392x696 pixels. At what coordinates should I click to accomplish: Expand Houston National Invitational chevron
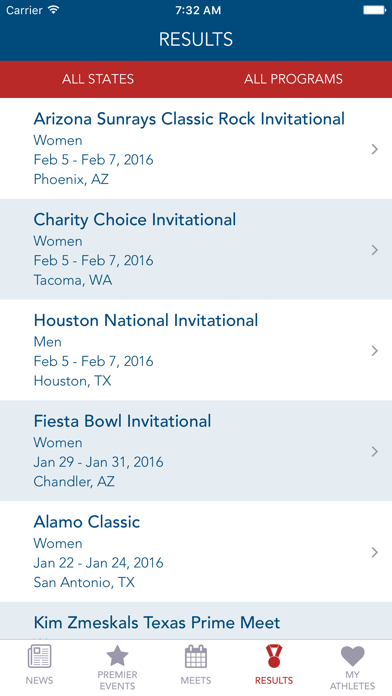[375, 351]
